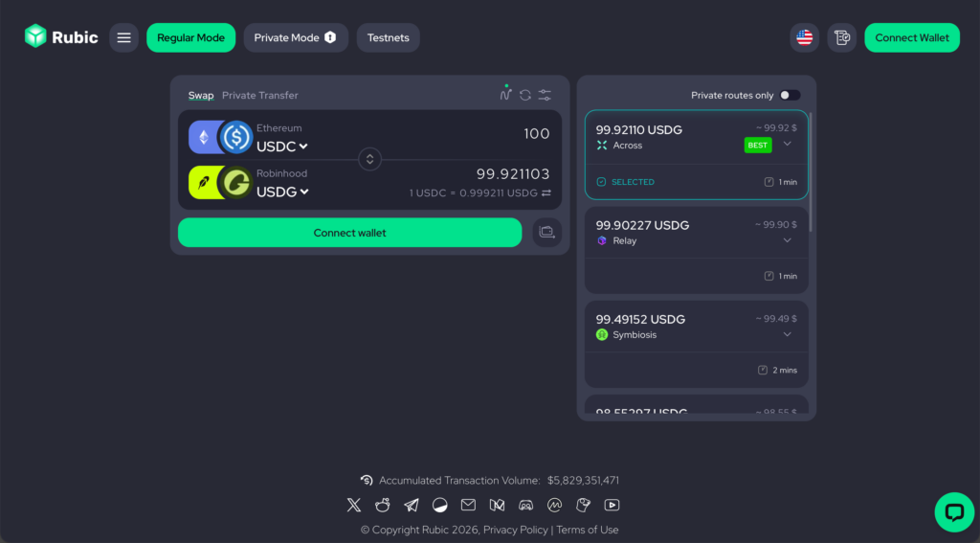Open the Terms of Use link
This screenshot has width=980, height=543.
pos(588,530)
